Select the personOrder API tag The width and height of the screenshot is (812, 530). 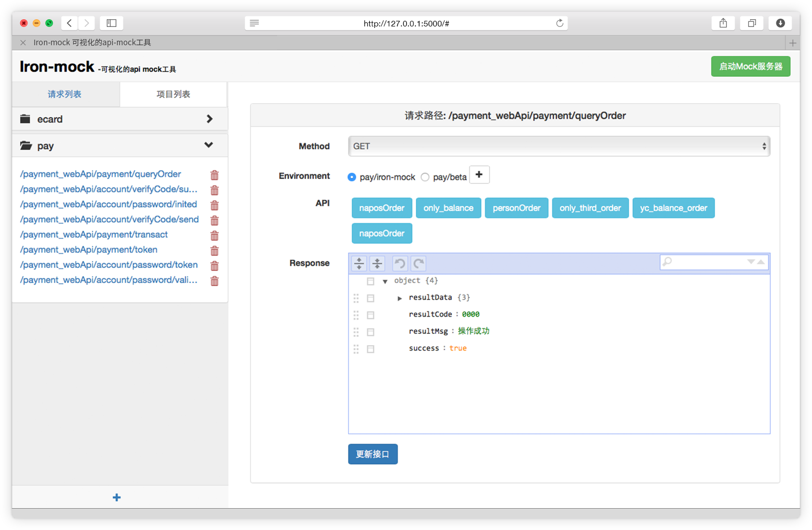point(517,208)
